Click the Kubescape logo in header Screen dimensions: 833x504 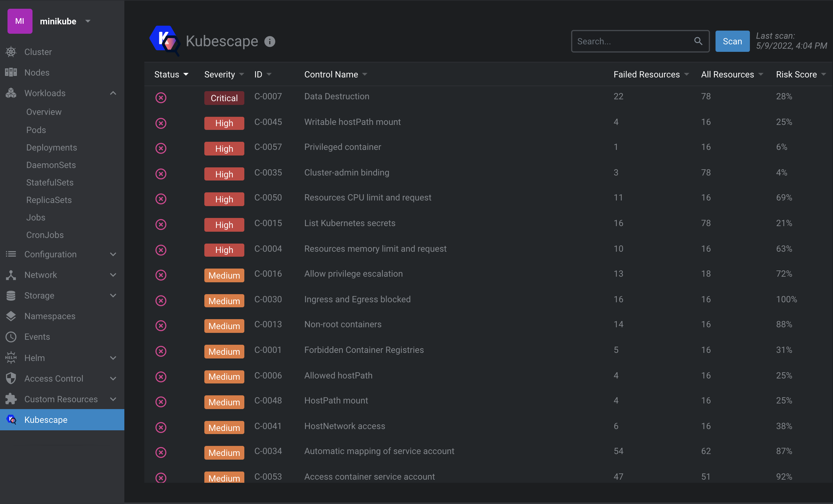click(x=164, y=41)
